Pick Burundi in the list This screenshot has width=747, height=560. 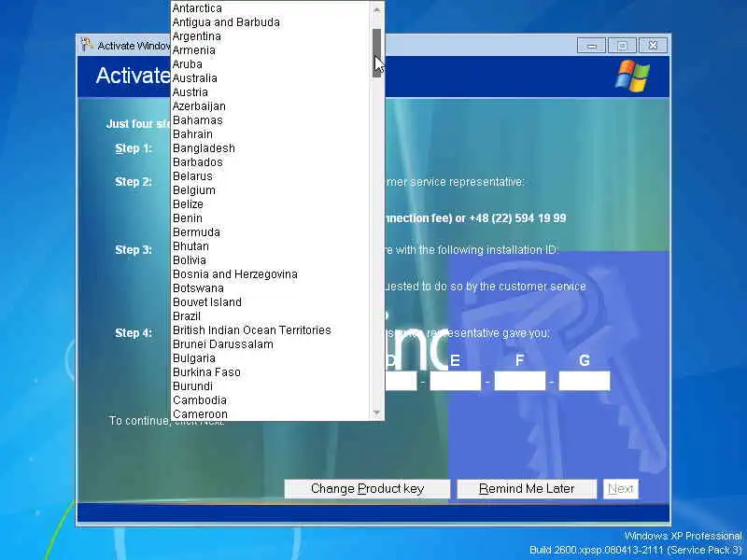coord(270,386)
